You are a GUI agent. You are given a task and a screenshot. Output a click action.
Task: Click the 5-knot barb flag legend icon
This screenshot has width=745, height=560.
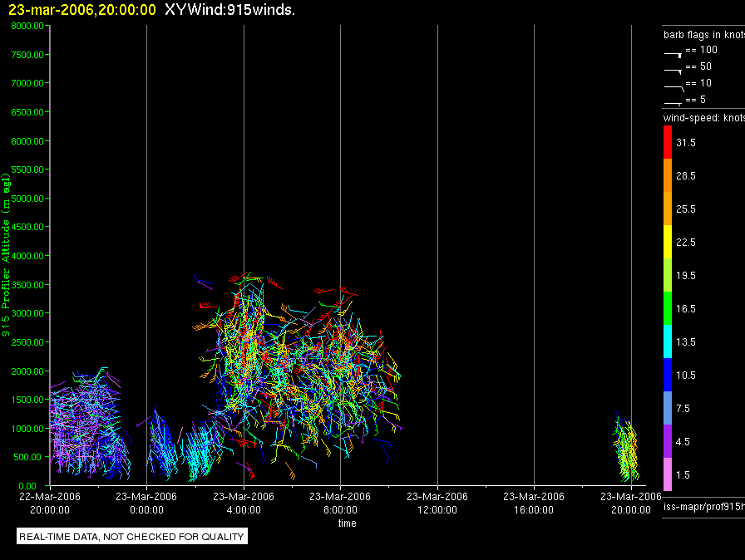click(x=673, y=103)
